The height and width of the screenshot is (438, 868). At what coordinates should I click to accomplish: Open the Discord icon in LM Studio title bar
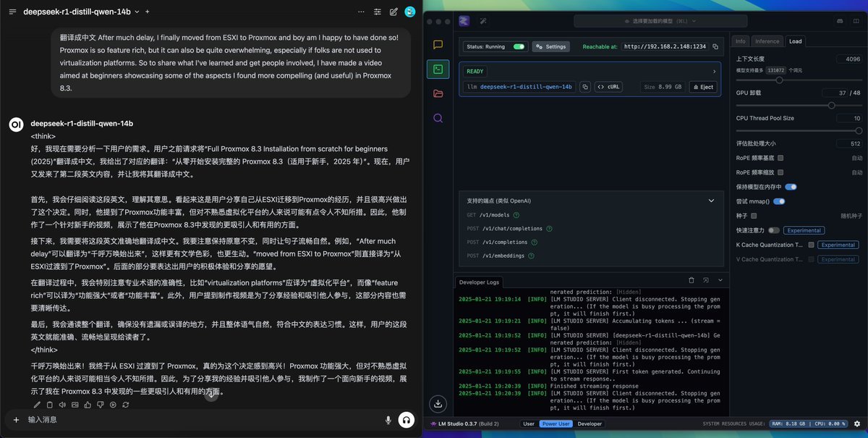pos(840,22)
